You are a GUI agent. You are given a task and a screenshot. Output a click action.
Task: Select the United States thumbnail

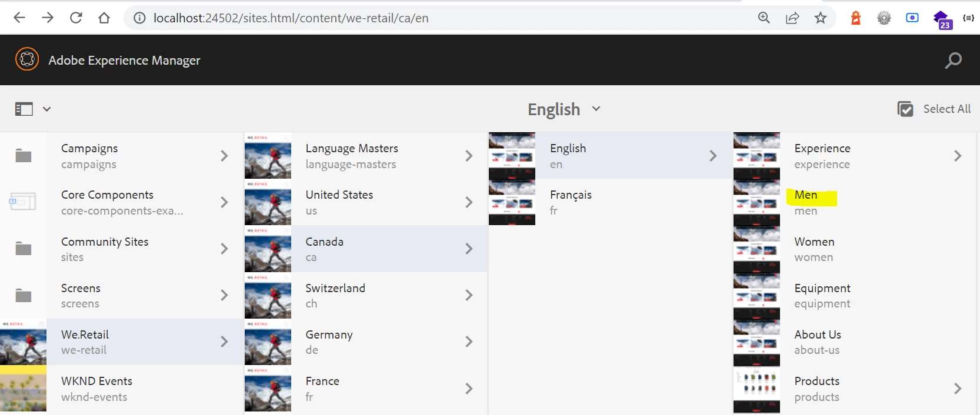click(268, 202)
